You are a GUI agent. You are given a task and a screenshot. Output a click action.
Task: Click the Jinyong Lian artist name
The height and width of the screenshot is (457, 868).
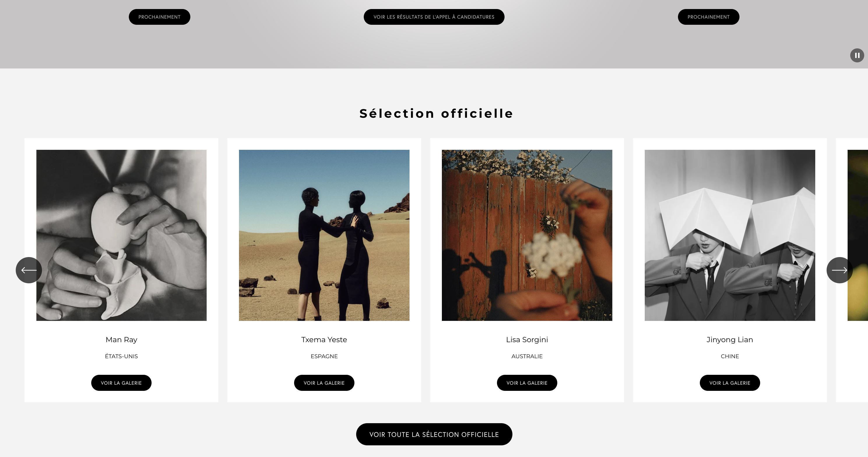click(730, 340)
